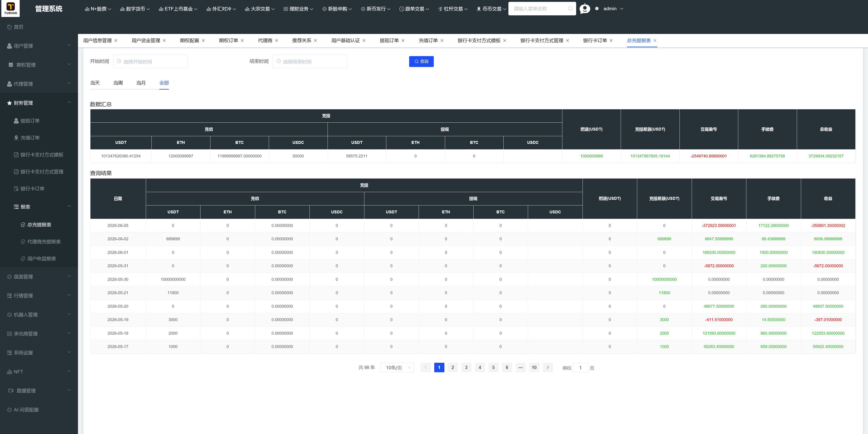Click the icon beside AI 问答配置
The height and width of the screenshot is (434, 868).
tap(9, 410)
